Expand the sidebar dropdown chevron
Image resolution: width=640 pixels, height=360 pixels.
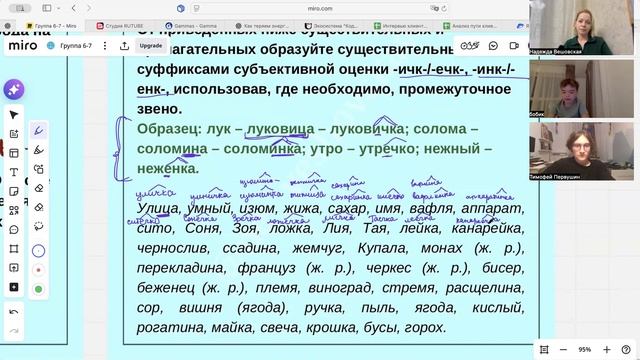(x=59, y=8)
